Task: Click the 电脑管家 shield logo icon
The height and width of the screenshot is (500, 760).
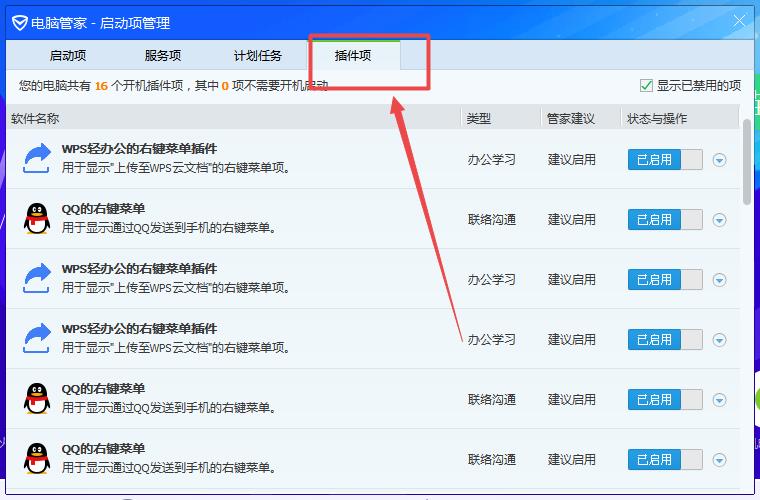Action: point(19,22)
